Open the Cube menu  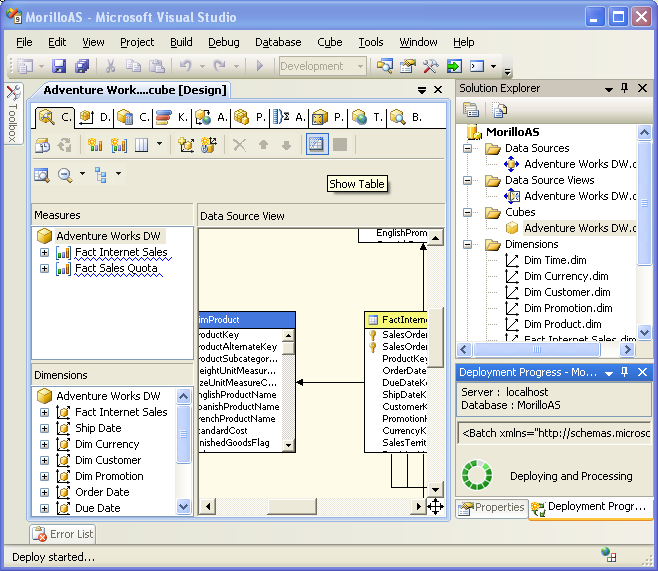point(330,42)
